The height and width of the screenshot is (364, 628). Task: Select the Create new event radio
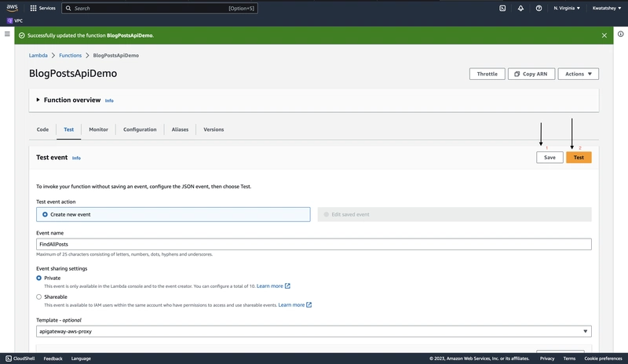(x=45, y=214)
